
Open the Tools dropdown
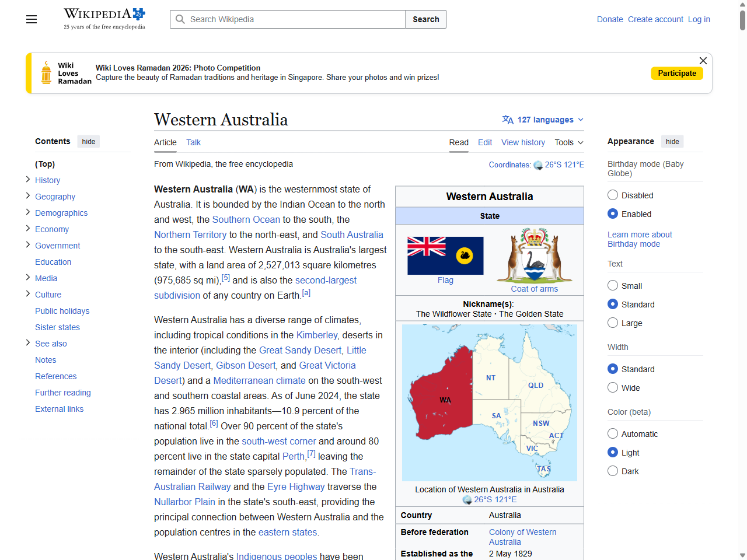point(568,142)
